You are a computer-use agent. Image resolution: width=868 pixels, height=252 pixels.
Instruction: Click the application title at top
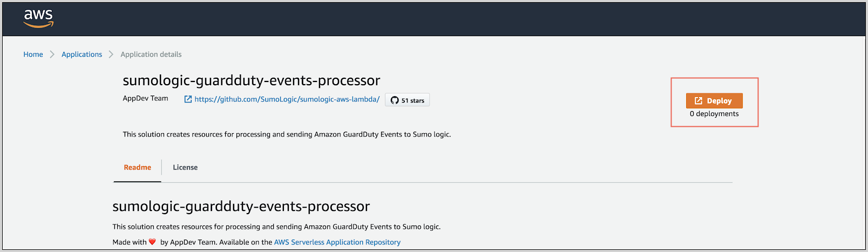coord(251,80)
